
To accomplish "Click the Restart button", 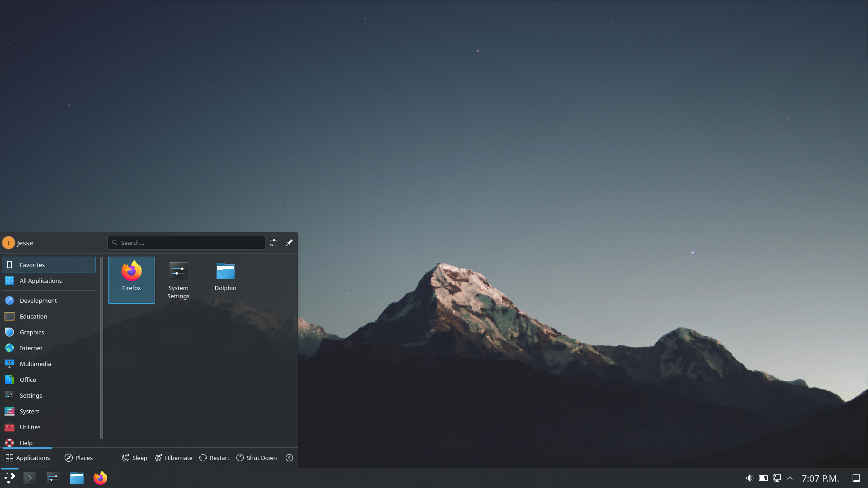I will point(214,458).
